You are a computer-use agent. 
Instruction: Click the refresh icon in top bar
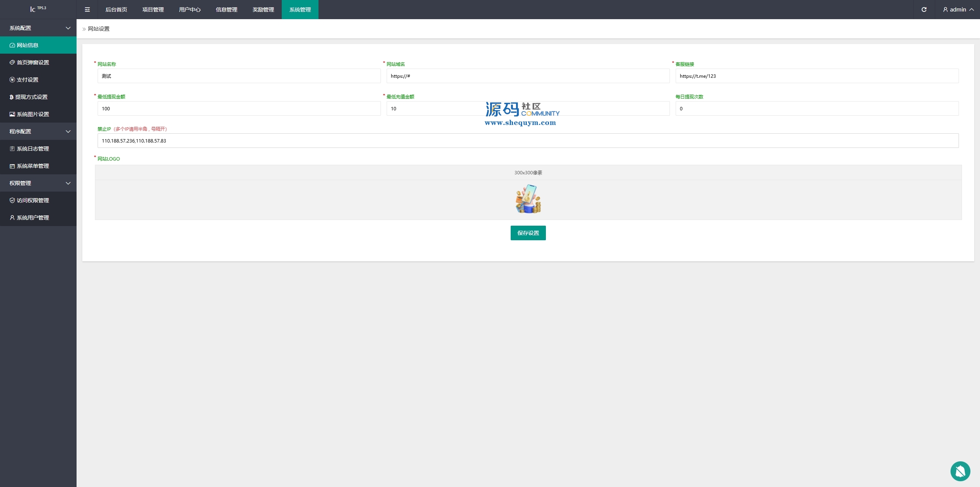pos(924,10)
